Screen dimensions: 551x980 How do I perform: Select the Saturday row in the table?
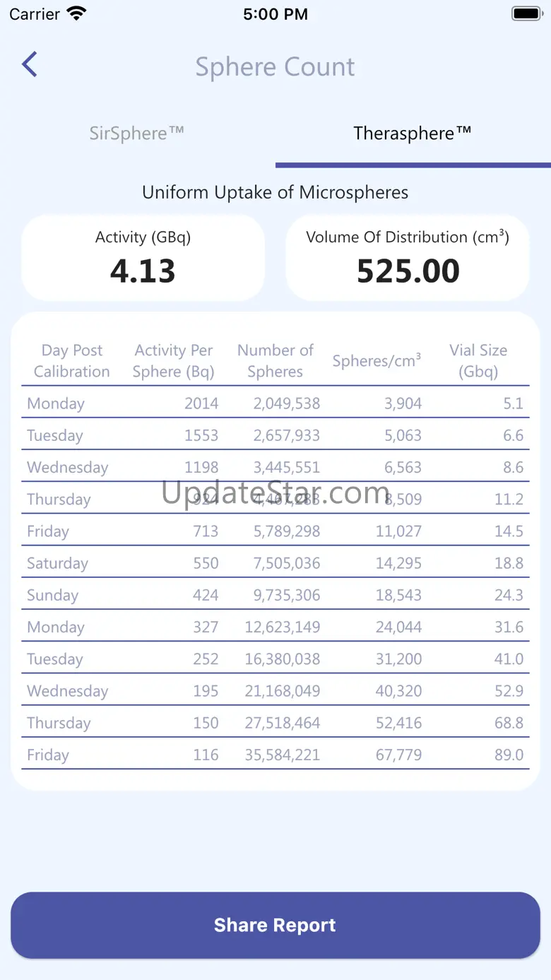275,563
